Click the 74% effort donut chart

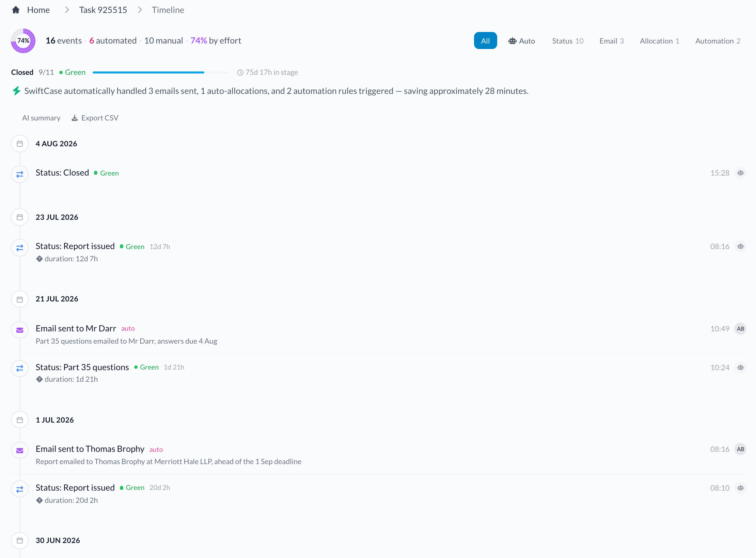click(x=23, y=41)
